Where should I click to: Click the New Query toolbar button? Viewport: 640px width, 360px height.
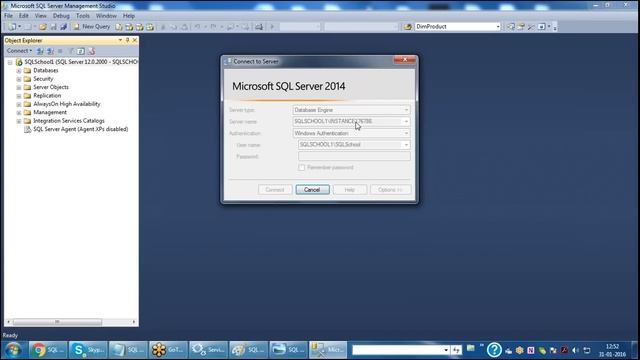[x=91, y=27]
